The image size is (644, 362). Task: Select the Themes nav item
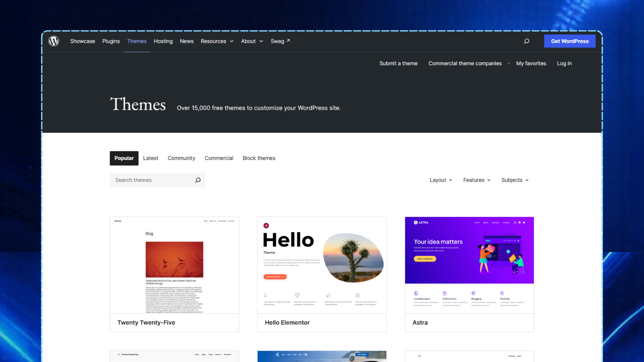coord(137,41)
